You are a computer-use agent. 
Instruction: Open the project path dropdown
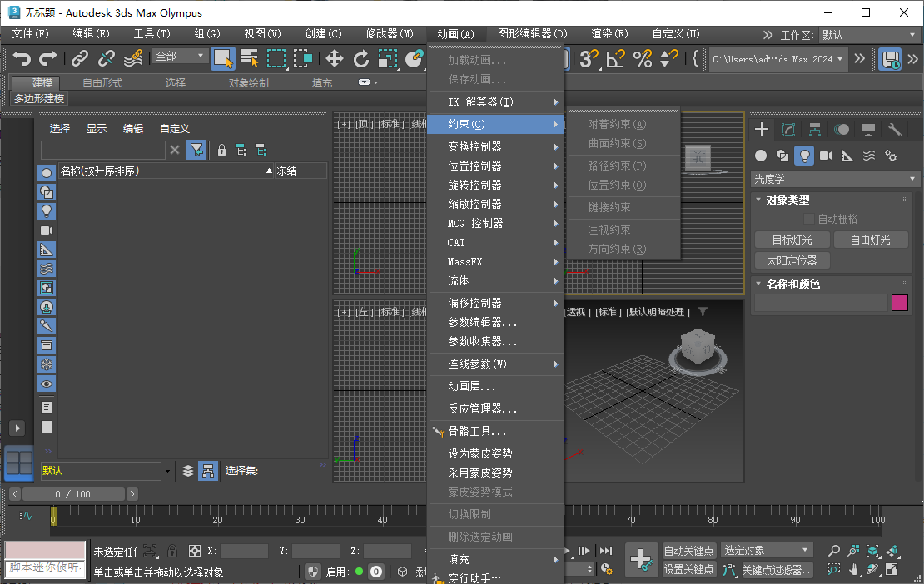pos(777,59)
